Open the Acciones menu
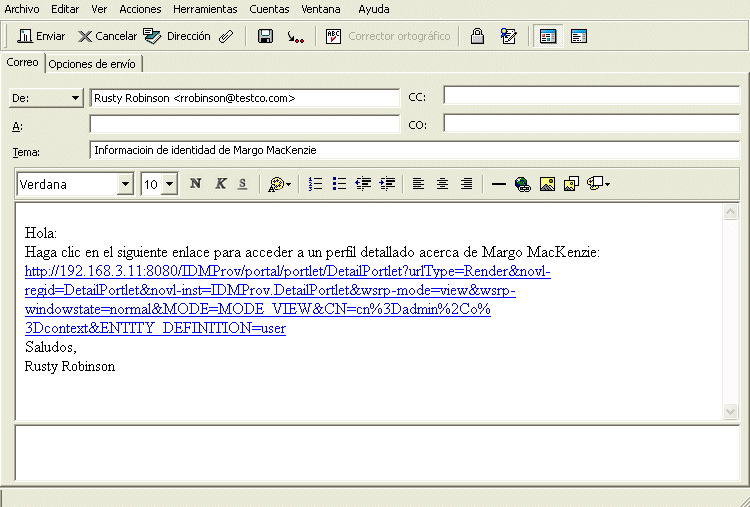The height and width of the screenshot is (507, 750). point(140,9)
